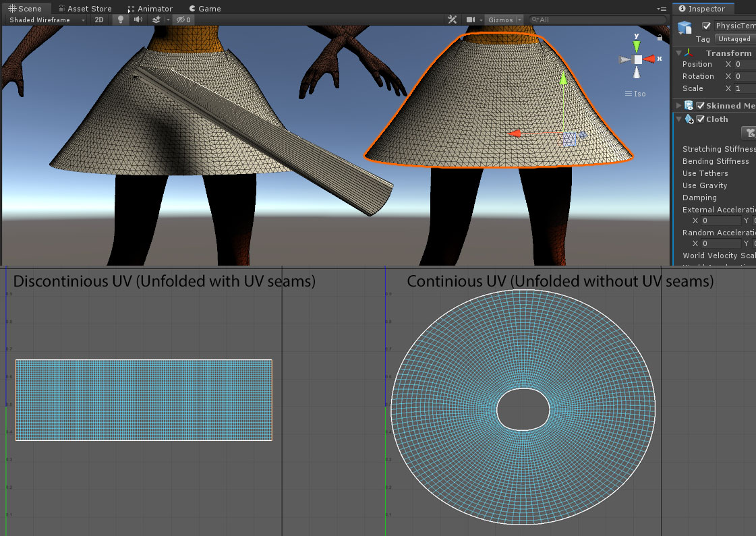Expand the Skinned Mesh Renderer component
Image resolution: width=756 pixels, height=536 pixels.
(678, 105)
